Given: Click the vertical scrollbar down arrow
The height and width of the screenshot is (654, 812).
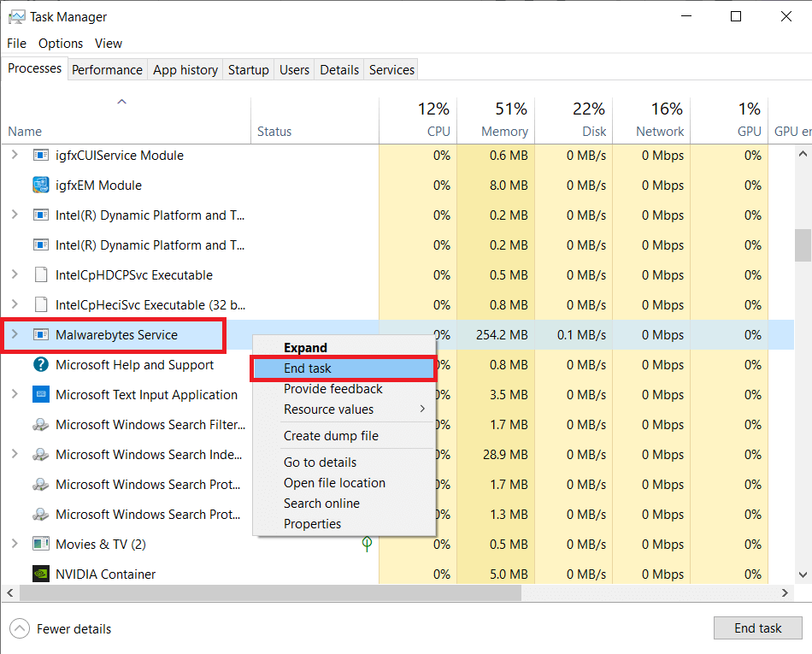Looking at the screenshot, I should 803,574.
